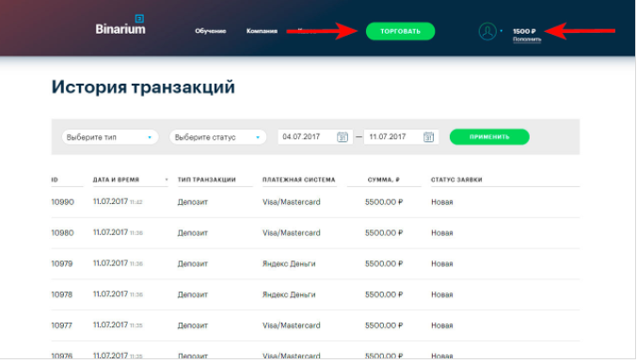Viewport: 637px width, 364px height.
Task: Click Депозит in transaction row 10978
Action: pyautogui.click(x=193, y=294)
